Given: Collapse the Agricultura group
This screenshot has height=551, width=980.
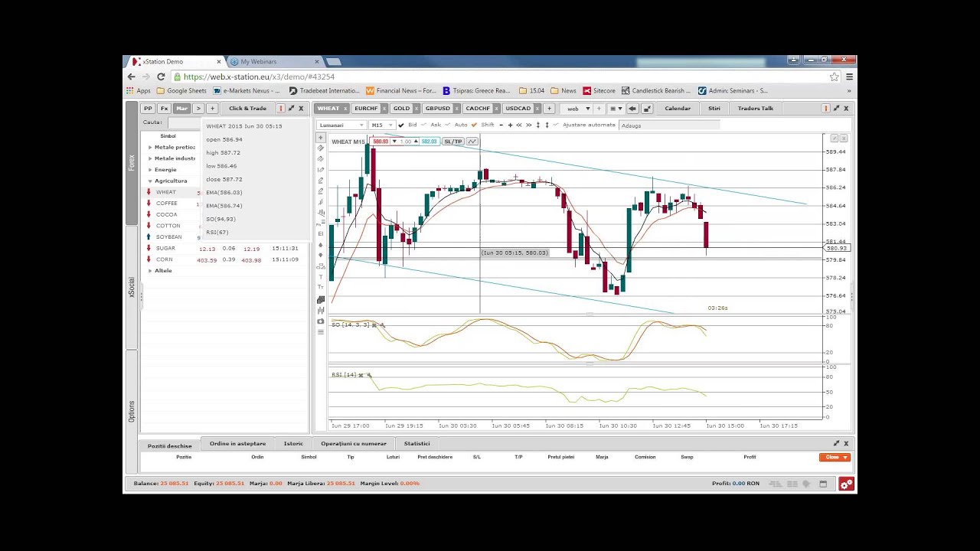Looking at the screenshot, I should [150, 181].
